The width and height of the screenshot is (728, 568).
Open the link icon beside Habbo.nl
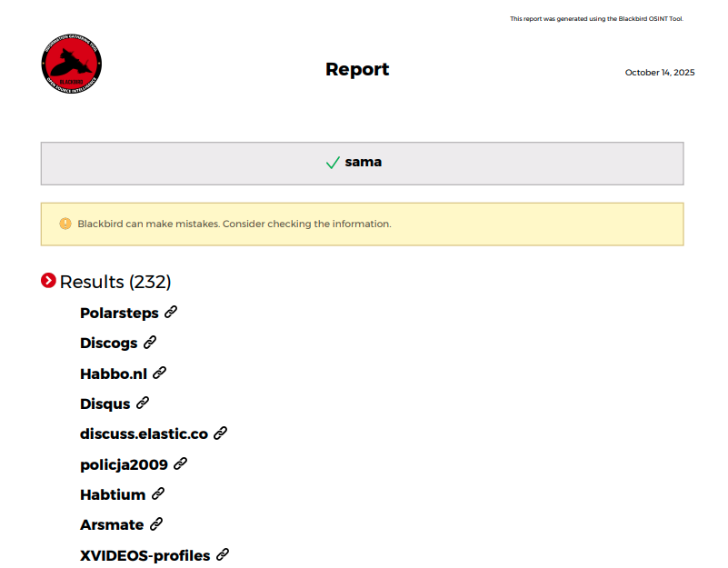point(159,373)
